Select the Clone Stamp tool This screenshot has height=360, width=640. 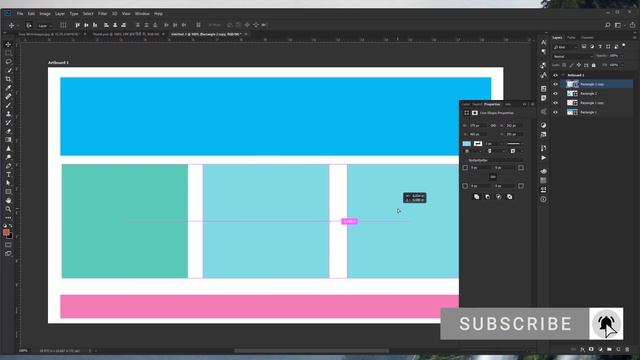(x=8, y=114)
